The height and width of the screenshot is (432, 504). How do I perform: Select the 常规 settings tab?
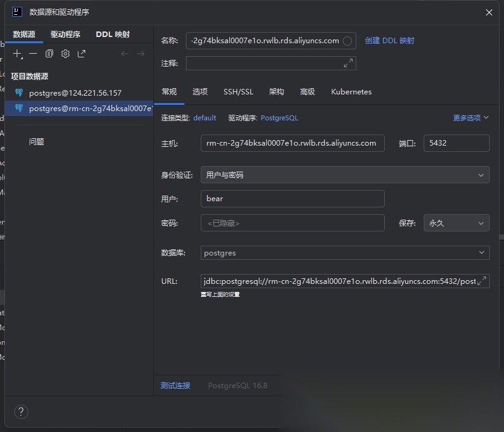pyautogui.click(x=169, y=92)
